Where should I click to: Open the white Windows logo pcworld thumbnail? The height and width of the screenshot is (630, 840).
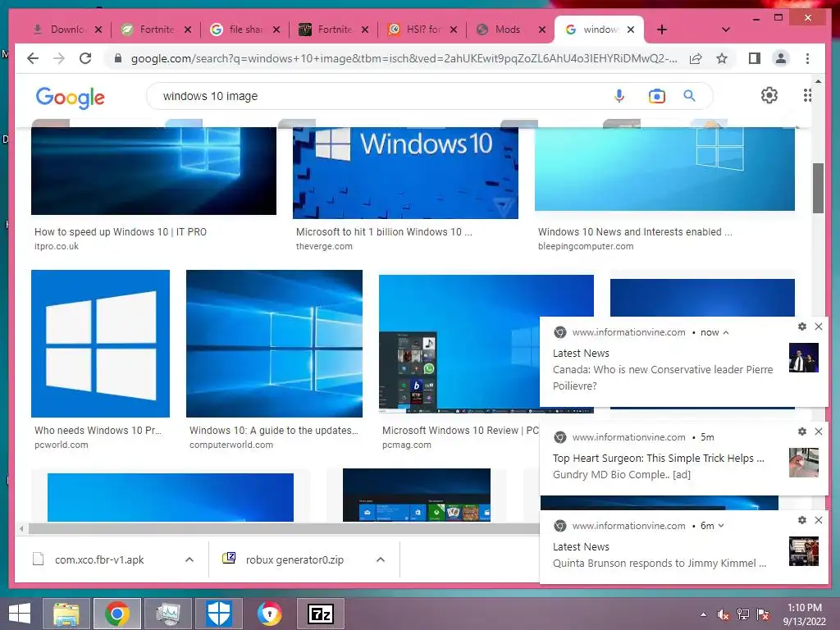100,344
